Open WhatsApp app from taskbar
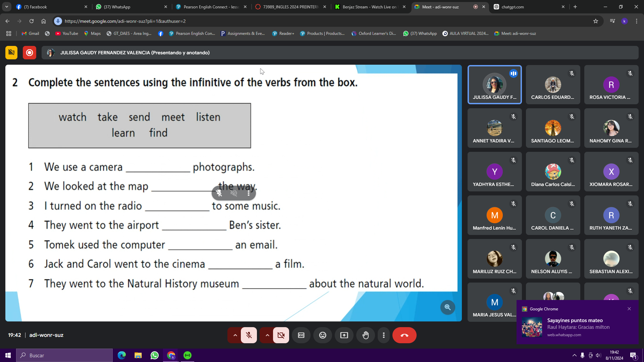Screen dimensions: 644x362 (x=155, y=355)
